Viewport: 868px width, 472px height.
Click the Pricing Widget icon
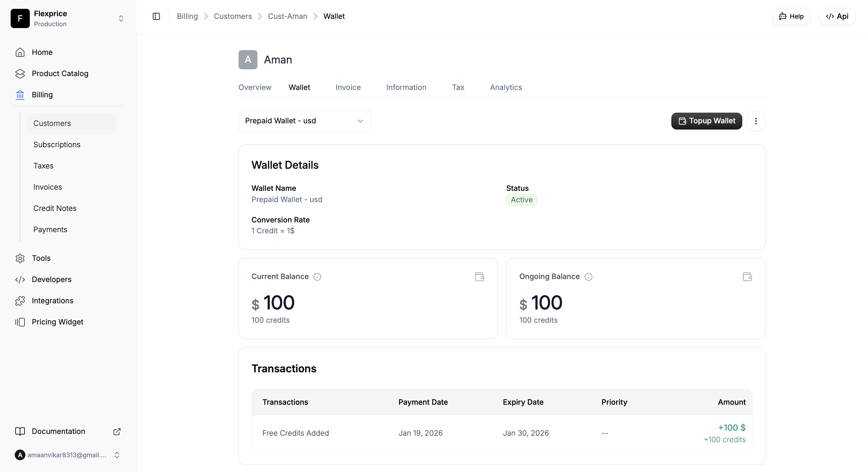click(20, 322)
